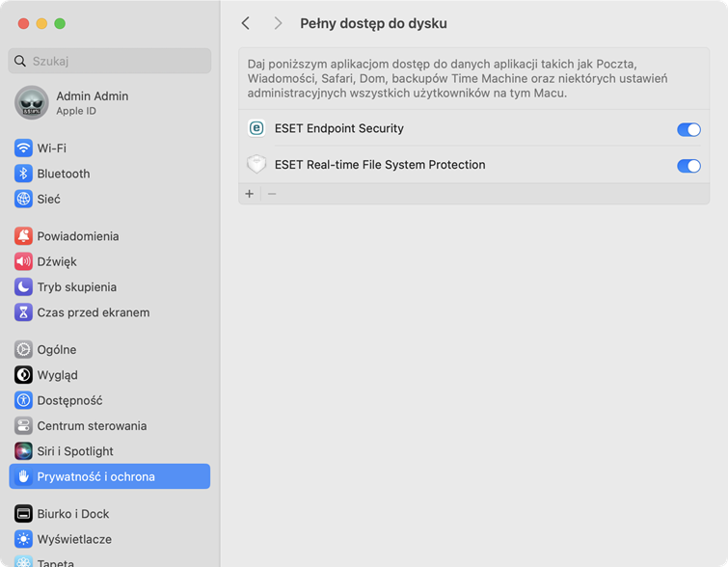Select the Powiadomienia bell icon
728x567 pixels.
(x=23, y=236)
